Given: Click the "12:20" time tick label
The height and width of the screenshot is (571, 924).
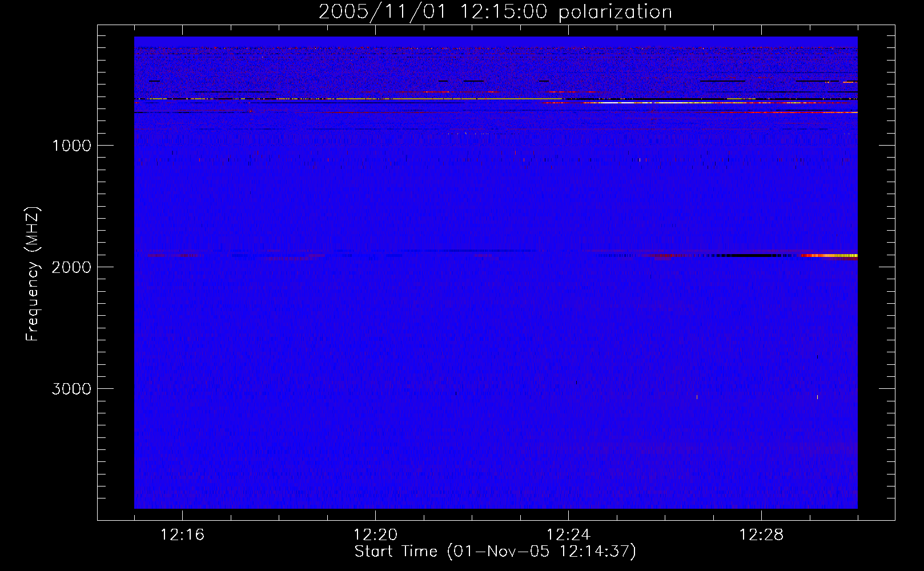Looking at the screenshot, I should coord(375,535).
